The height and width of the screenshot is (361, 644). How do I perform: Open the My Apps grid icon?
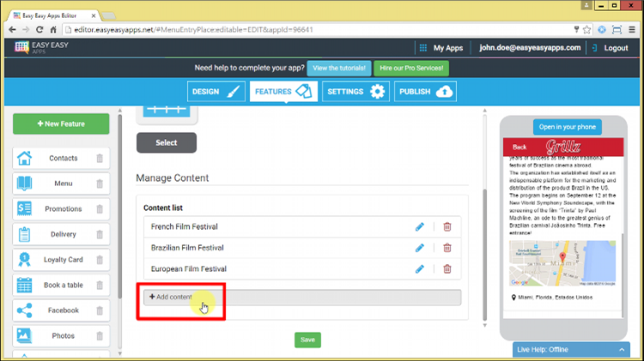[422, 48]
